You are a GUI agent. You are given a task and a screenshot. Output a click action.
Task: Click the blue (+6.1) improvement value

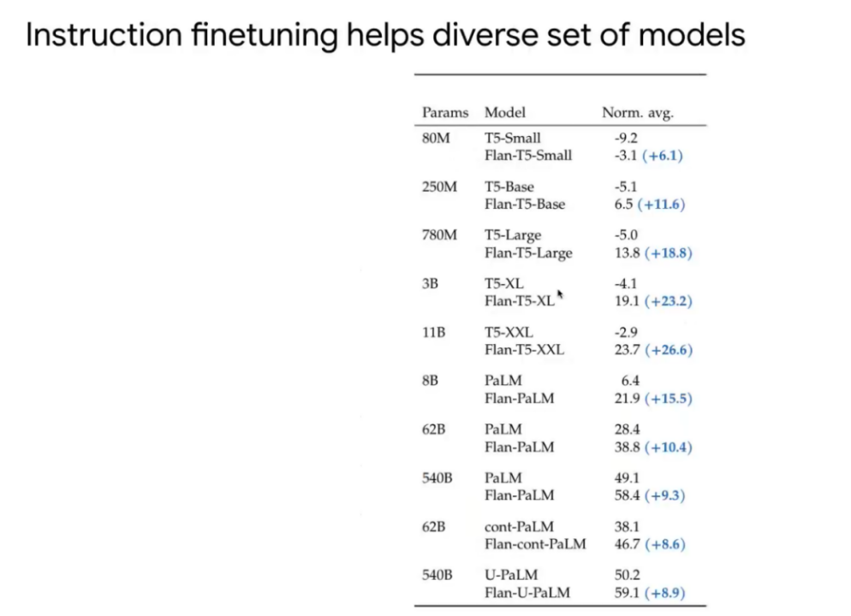pos(662,156)
